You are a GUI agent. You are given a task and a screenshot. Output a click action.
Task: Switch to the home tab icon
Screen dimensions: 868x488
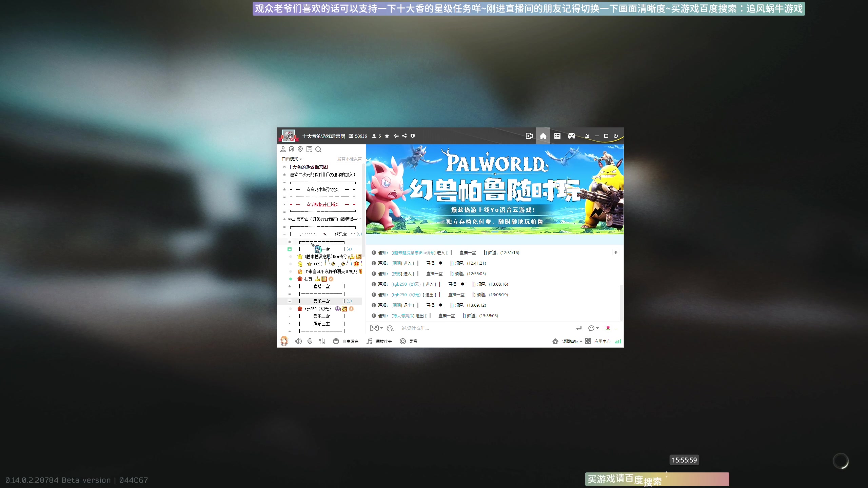(543, 136)
